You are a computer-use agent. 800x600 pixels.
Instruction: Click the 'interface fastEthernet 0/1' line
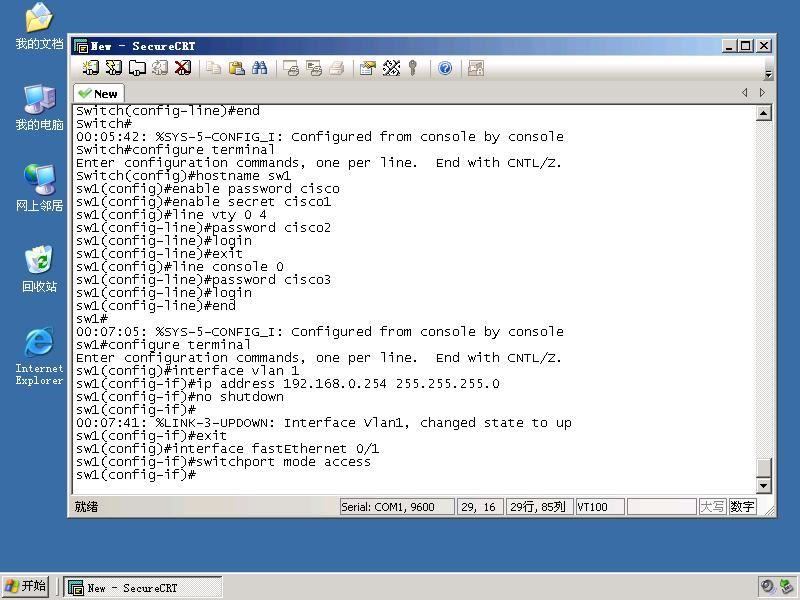click(228, 449)
